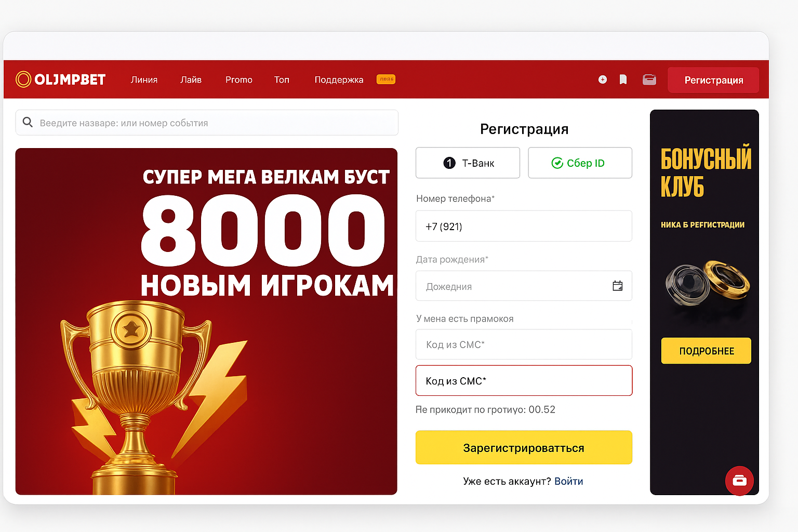
Task: Click the ПОДРОБНЕЕ button in bonus banner
Action: pos(706,351)
